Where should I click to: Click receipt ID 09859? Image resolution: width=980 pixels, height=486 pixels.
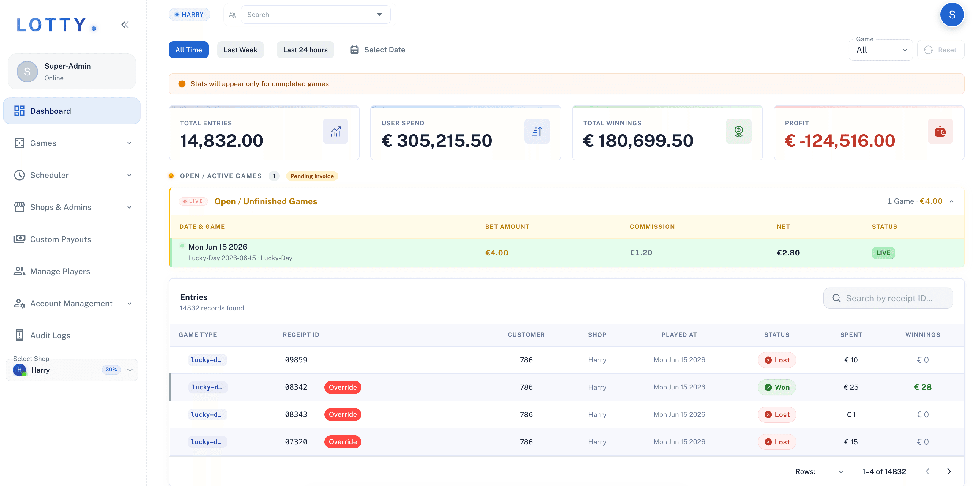[296, 360]
